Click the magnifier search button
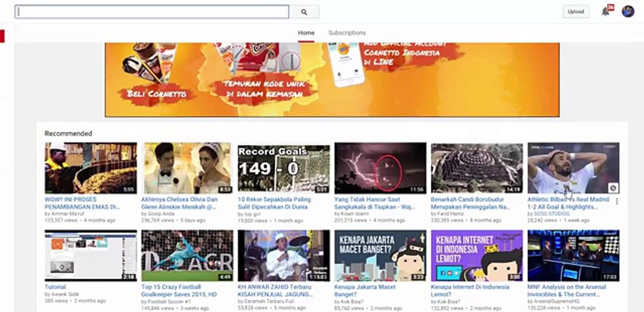644x312 pixels. tap(304, 12)
